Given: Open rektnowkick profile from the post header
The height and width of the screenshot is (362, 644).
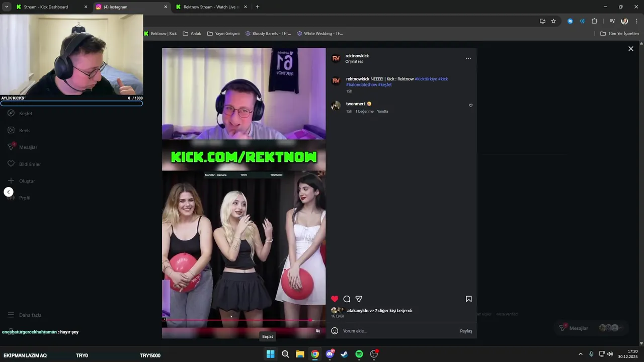Looking at the screenshot, I should (357, 56).
